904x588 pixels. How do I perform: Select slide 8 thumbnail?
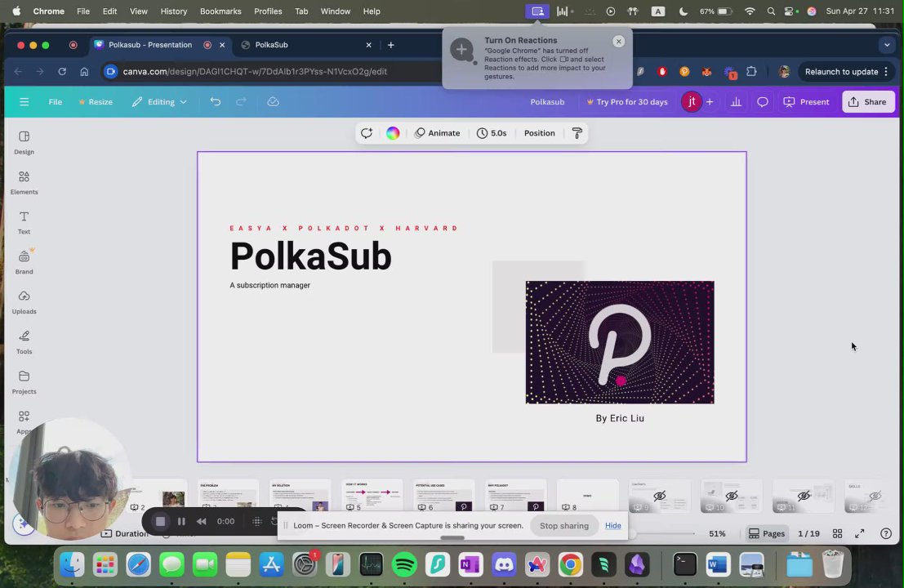coord(587,496)
